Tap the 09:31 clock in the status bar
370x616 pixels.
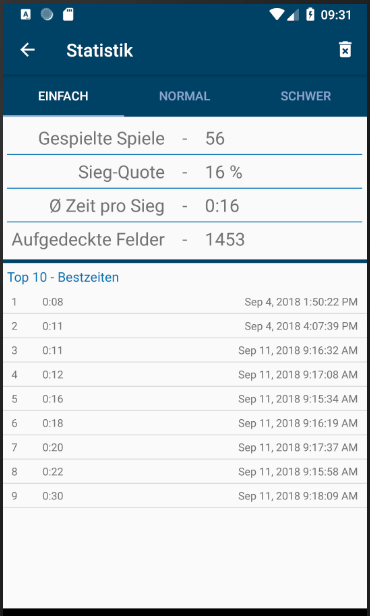pos(336,15)
